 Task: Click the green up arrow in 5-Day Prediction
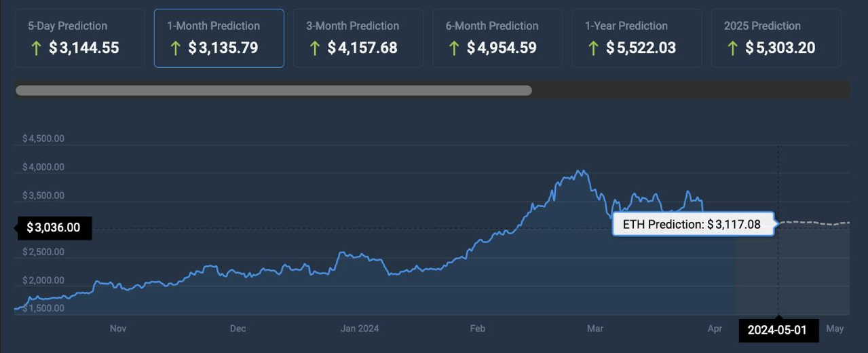tap(36, 48)
